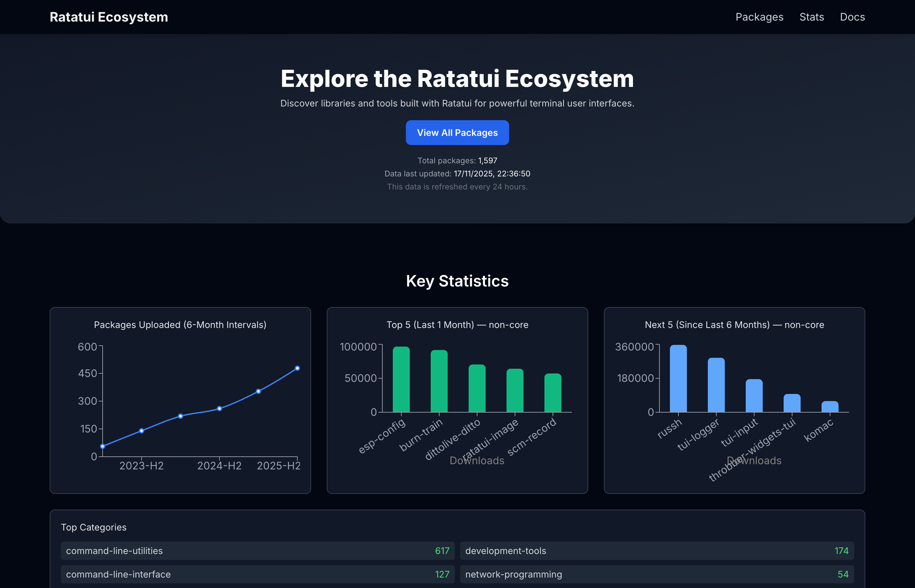Click the first data point on line chart
The image size is (915, 588).
102,446
